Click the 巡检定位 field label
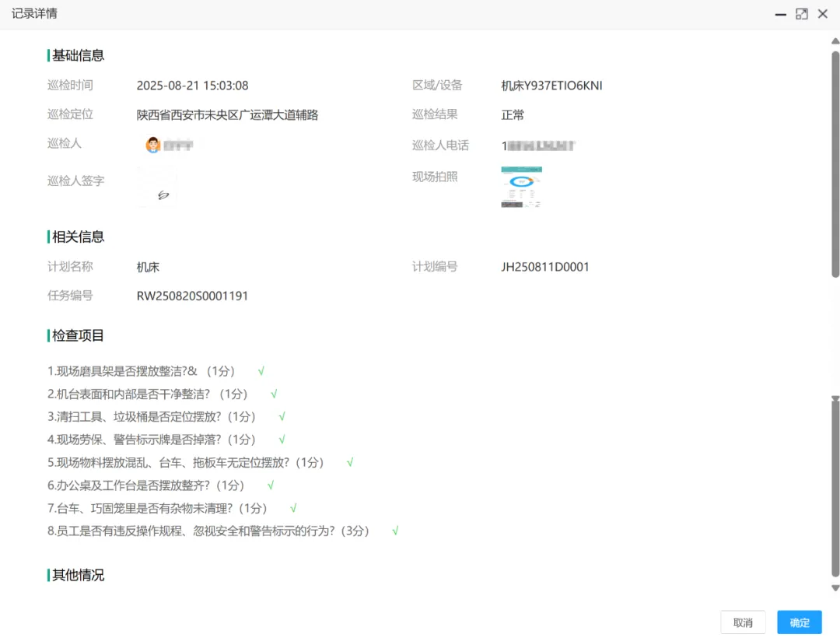 pos(70,114)
